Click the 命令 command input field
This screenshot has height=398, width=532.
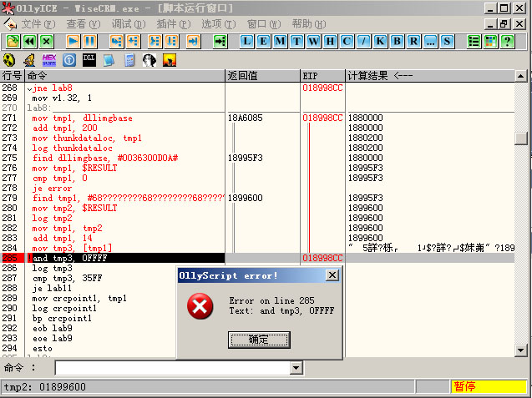[173, 368]
